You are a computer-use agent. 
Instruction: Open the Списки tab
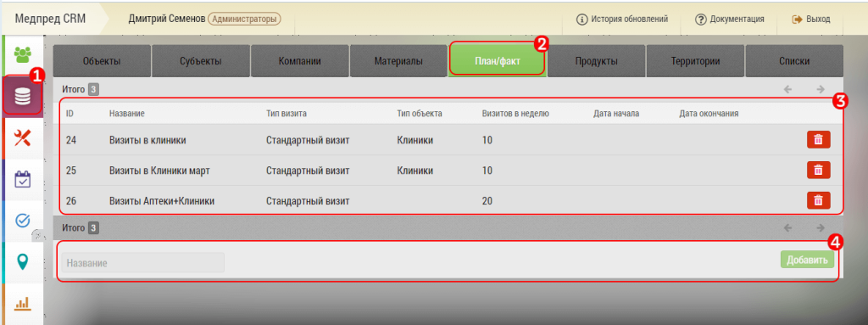tap(794, 61)
